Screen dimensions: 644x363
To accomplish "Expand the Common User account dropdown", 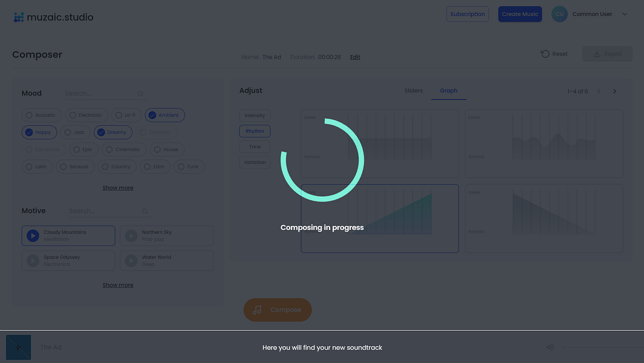I will point(624,14).
